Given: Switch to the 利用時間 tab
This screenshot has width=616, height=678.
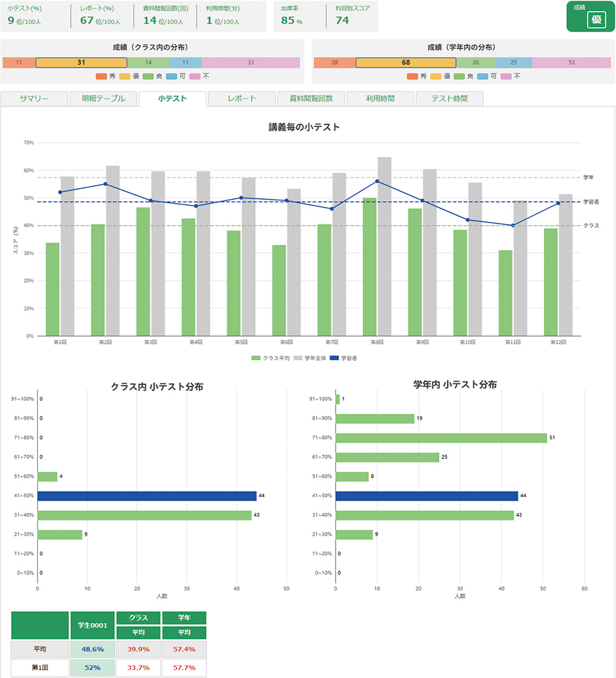Looking at the screenshot, I should pos(380,99).
